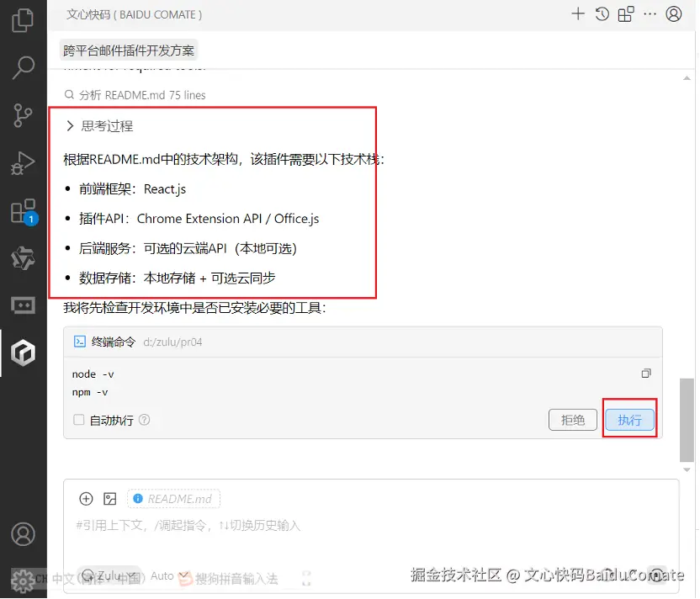Open the Search view in activity bar
This screenshot has height=599, width=700.
23,67
